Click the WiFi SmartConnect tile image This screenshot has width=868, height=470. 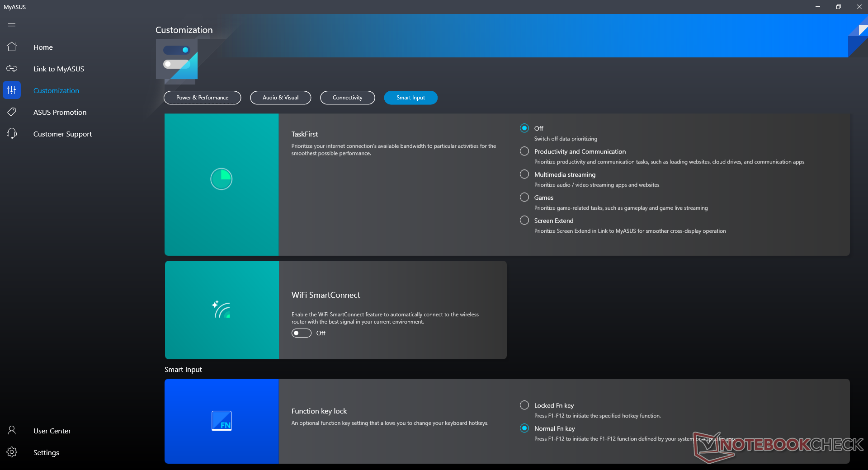click(x=222, y=310)
